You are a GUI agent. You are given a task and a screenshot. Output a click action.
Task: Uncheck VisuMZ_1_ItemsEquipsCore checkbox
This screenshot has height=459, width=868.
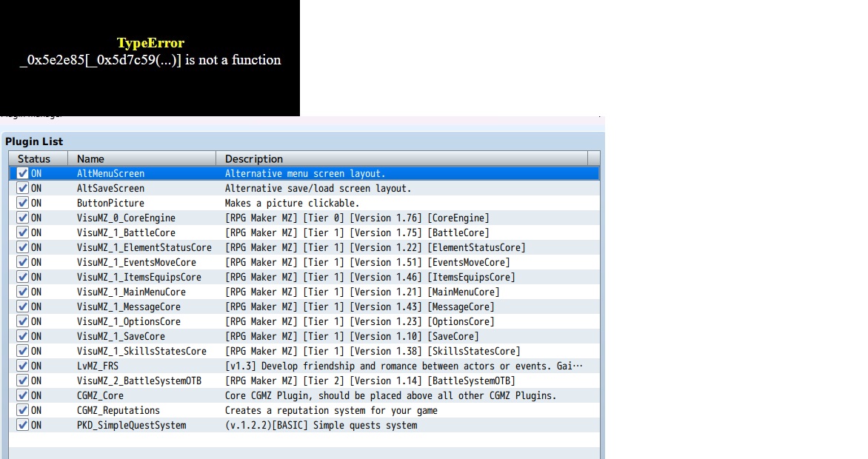23,277
